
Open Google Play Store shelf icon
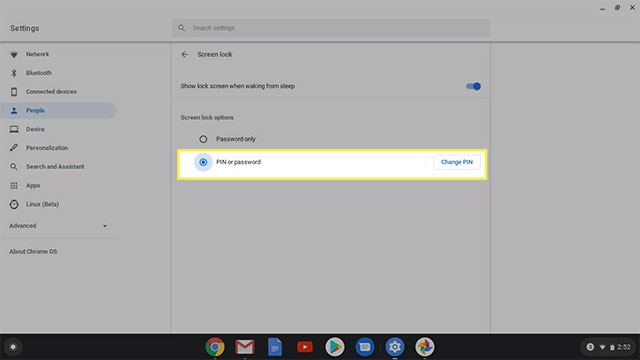point(335,347)
